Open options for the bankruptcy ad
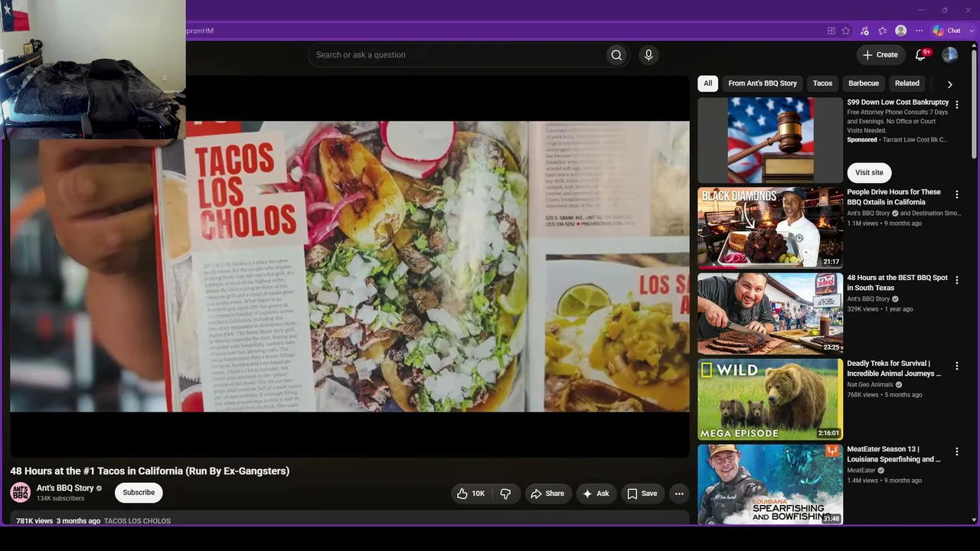The width and height of the screenshot is (980, 551). 956,105
